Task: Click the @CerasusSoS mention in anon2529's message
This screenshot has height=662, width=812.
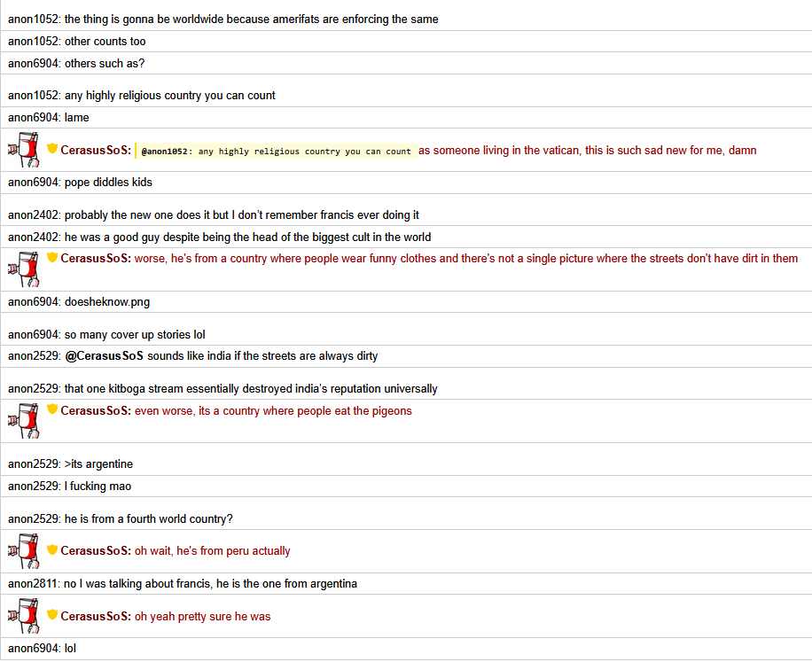Action: pos(104,356)
